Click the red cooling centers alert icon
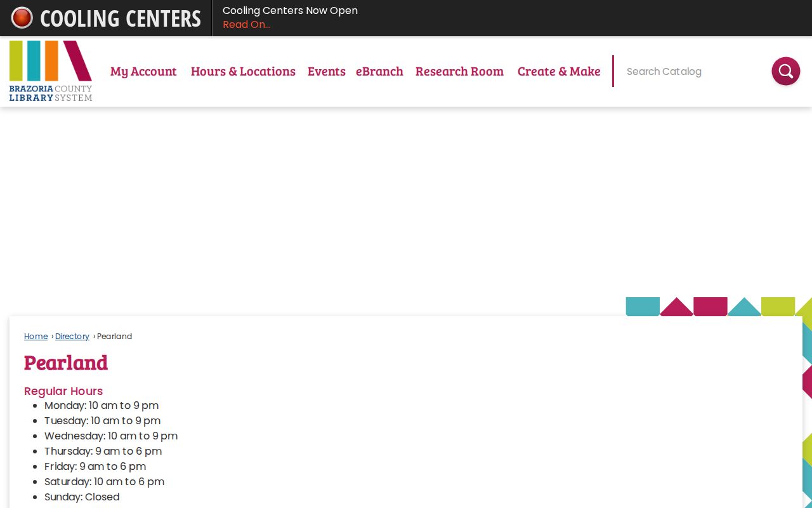The width and height of the screenshot is (812, 508). coord(22,18)
